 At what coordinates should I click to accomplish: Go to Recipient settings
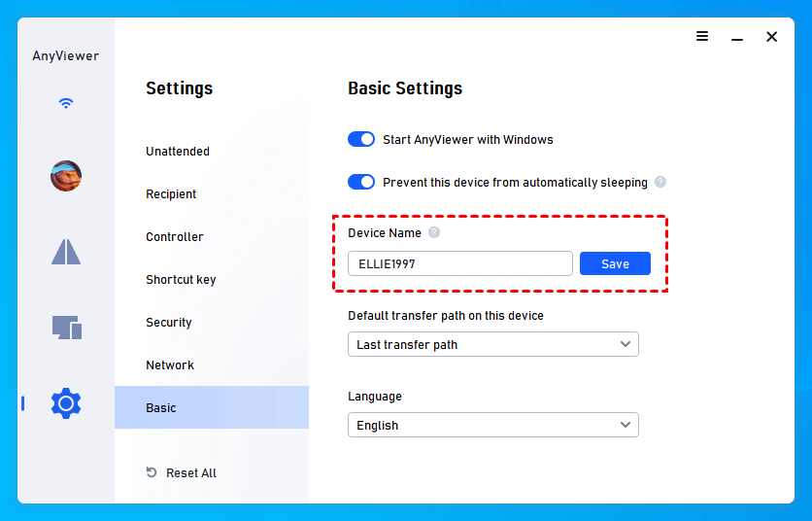click(171, 193)
